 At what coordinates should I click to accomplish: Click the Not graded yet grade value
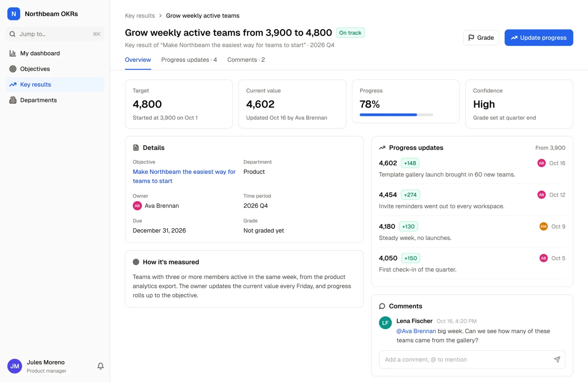tap(263, 231)
